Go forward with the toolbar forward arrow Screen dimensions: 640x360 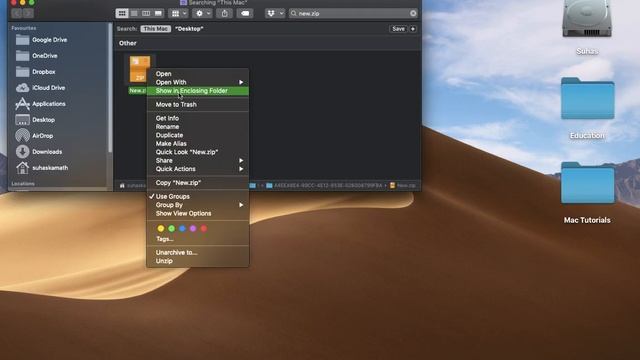click(28, 13)
